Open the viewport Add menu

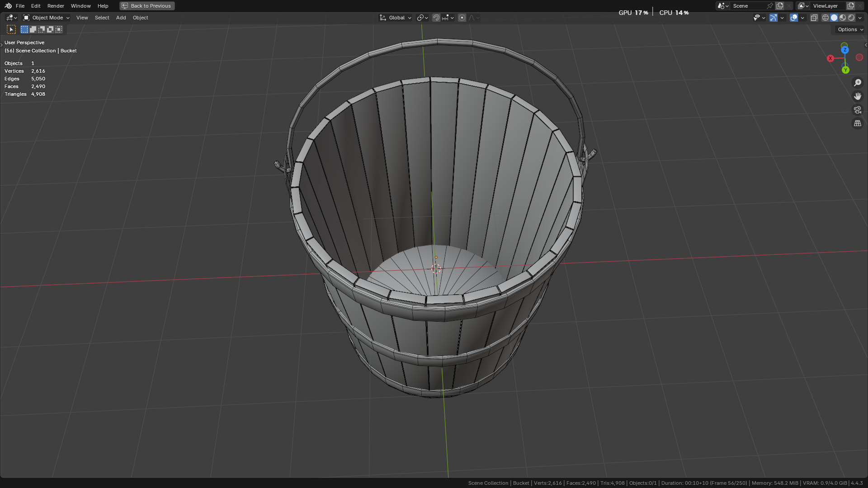(x=121, y=18)
